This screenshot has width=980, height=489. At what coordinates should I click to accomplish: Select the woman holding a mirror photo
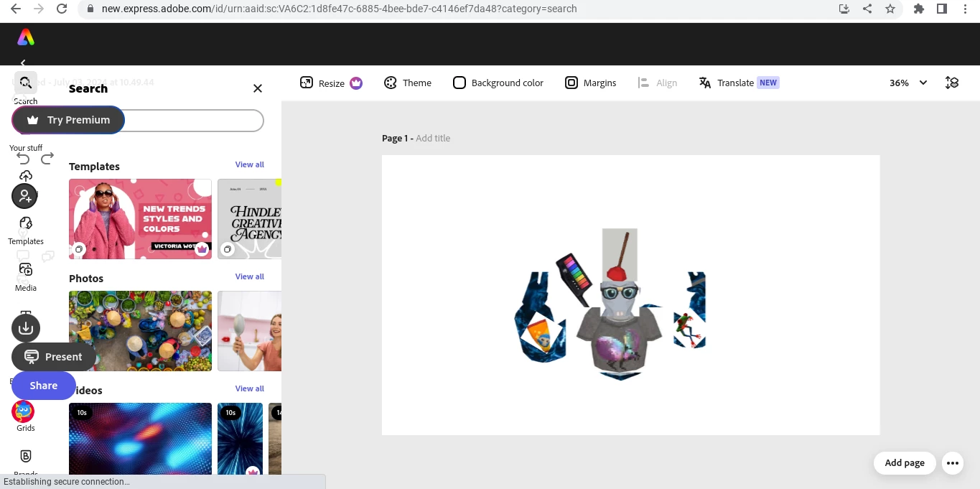249,331
